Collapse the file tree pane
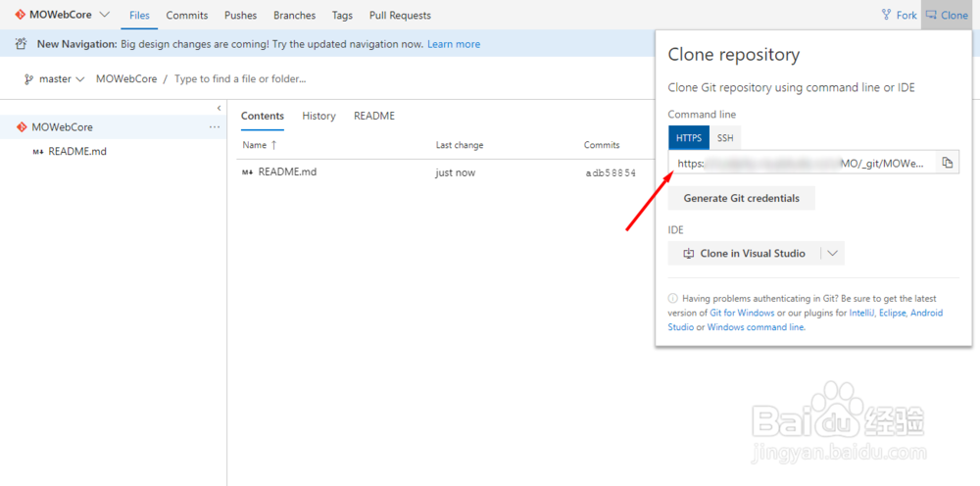 pyautogui.click(x=219, y=108)
